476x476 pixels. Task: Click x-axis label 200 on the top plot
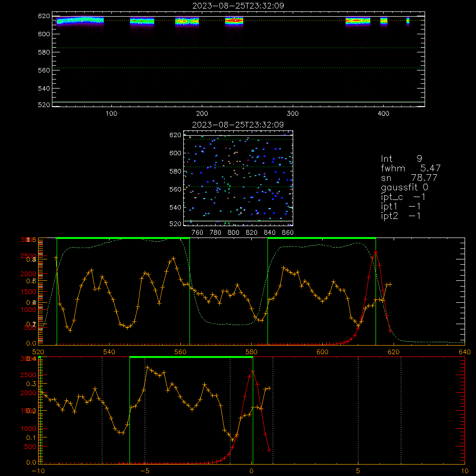202,114
